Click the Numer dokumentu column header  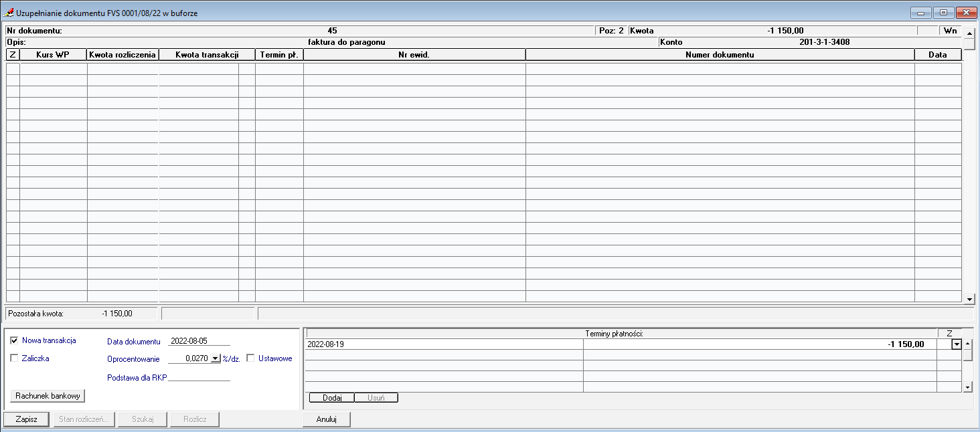tap(720, 55)
